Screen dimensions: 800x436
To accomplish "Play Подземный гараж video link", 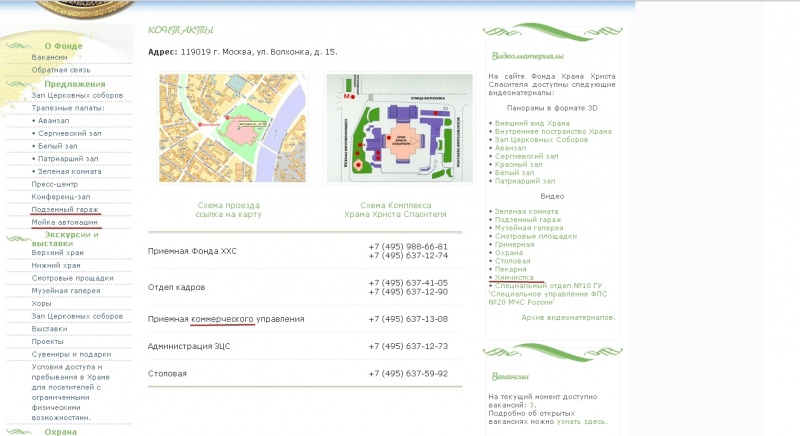I will click(528, 220).
